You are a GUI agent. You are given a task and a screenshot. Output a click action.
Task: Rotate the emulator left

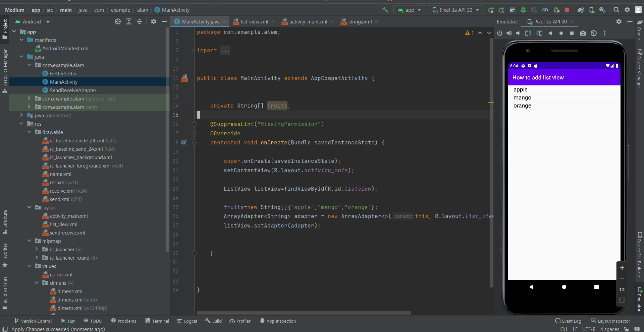click(x=528, y=33)
